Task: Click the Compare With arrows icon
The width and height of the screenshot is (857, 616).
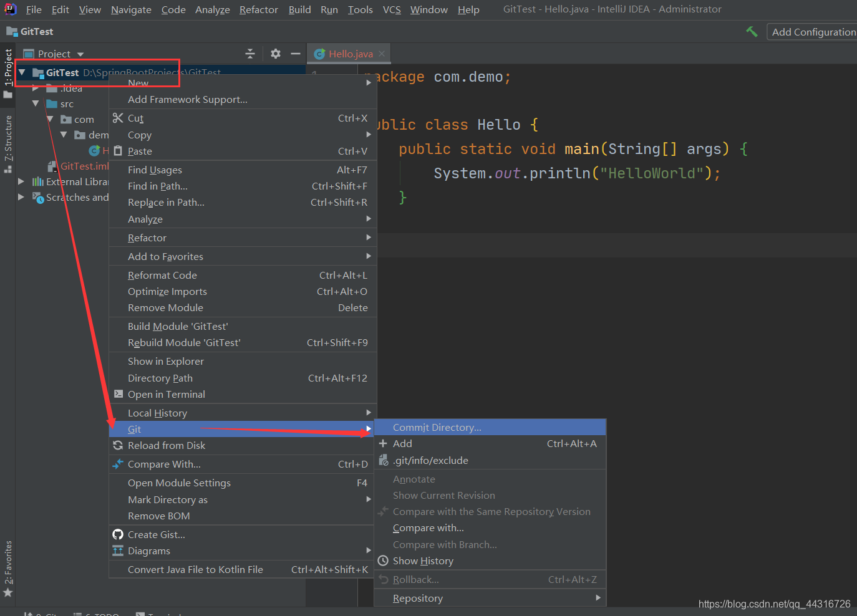Action: (x=118, y=464)
